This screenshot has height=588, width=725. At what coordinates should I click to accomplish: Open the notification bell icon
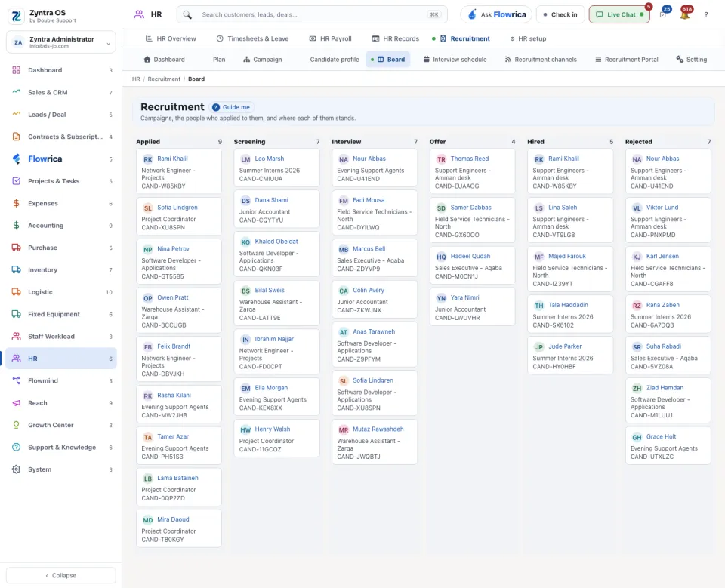(684, 15)
